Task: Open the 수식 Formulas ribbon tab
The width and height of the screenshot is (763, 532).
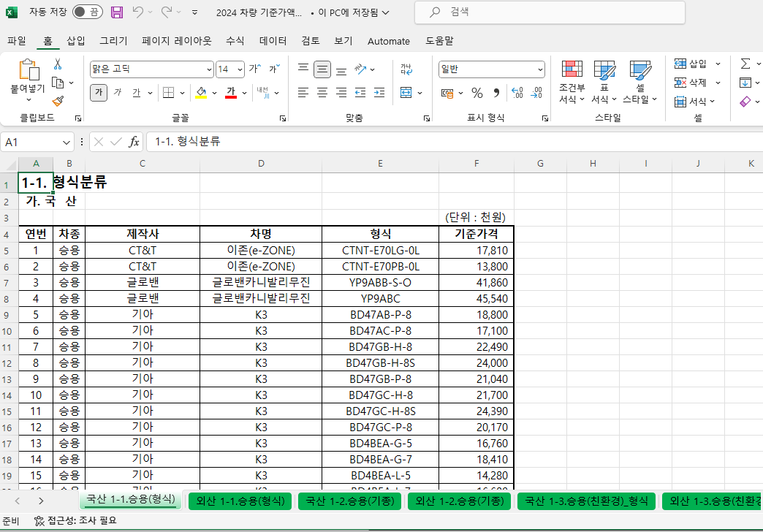Action: [235, 41]
